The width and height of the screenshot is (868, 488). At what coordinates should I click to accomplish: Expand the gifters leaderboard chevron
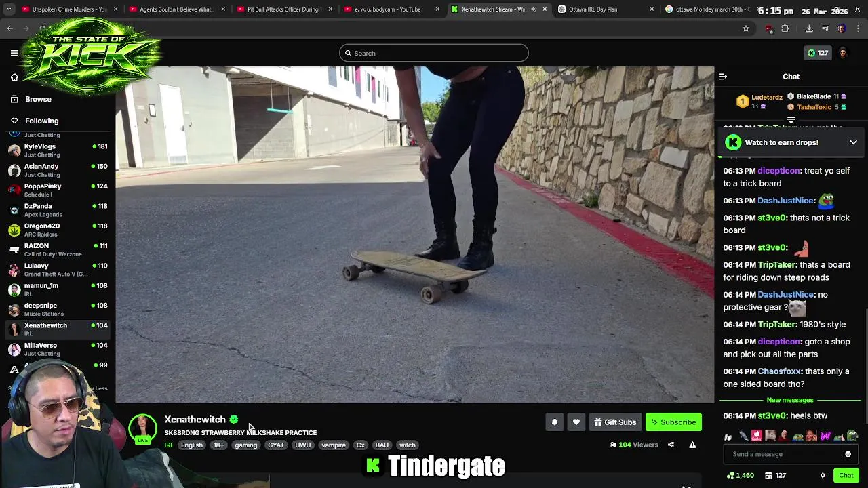(x=791, y=120)
